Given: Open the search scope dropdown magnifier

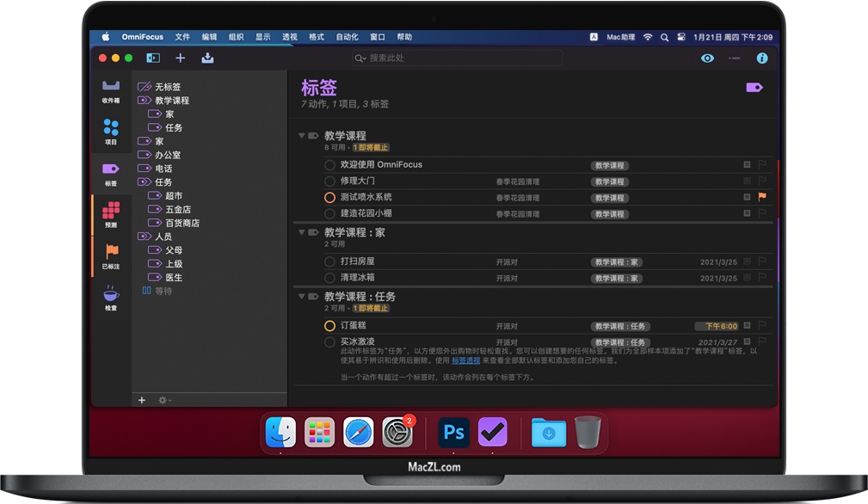Looking at the screenshot, I should point(360,58).
